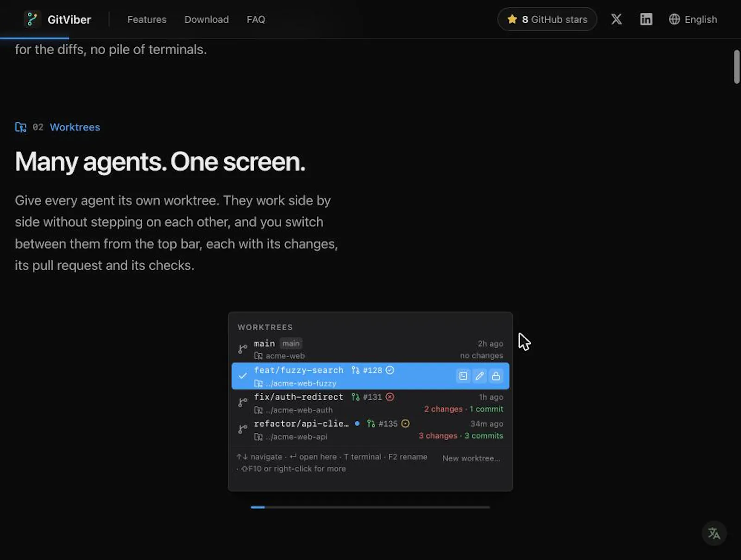Click the rename pencil icon on feat/fuzzy-search
741x560 pixels.
click(479, 376)
